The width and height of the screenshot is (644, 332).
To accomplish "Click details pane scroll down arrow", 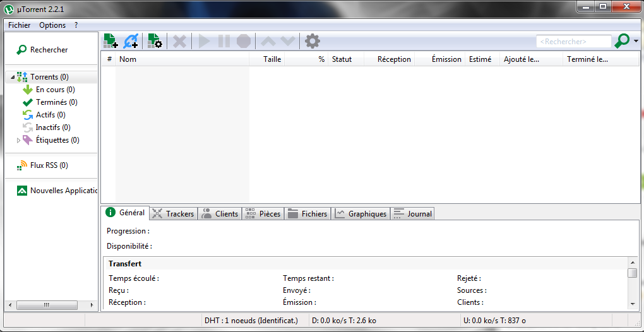I will 633,304.
